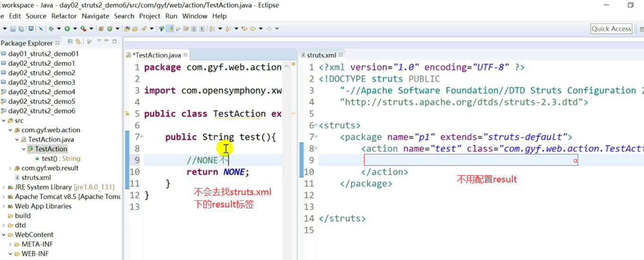644x260 pixels.
Task: Select Web App Libraries node
Action: point(43,206)
